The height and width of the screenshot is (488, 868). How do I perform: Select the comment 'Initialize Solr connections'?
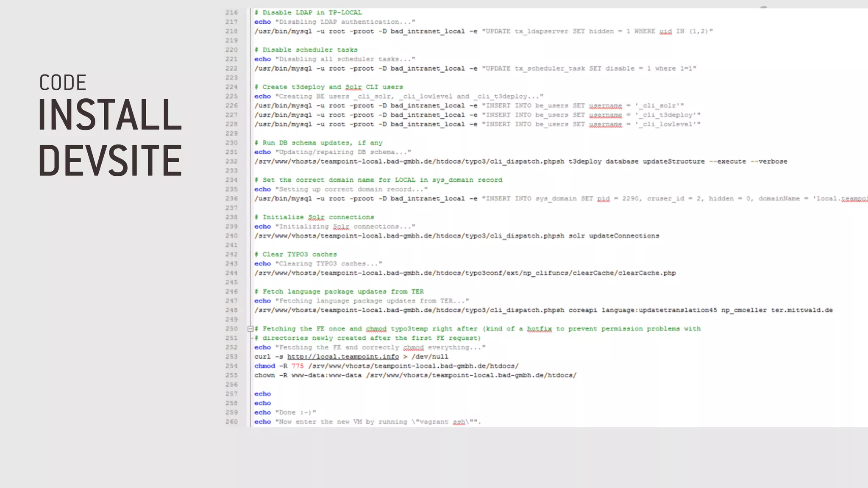point(314,218)
